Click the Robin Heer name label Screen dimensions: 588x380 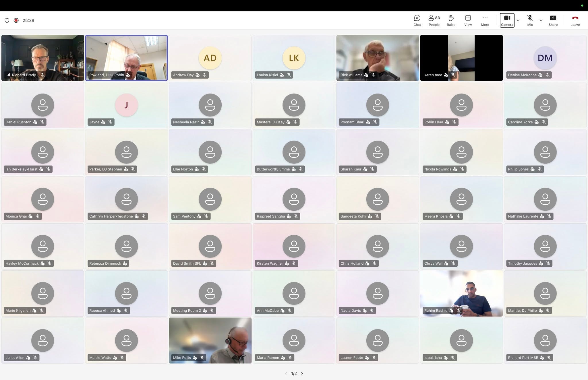pyautogui.click(x=434, y=122)
